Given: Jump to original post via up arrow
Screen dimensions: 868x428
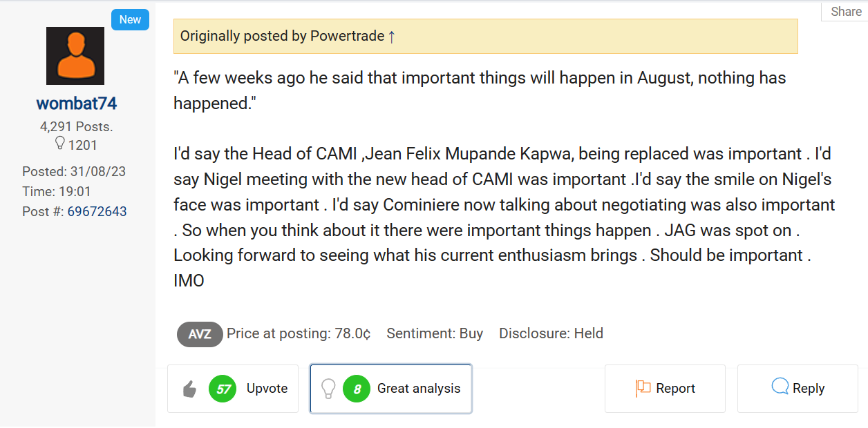Looking at the screenshot, I should tap(392, 37).
